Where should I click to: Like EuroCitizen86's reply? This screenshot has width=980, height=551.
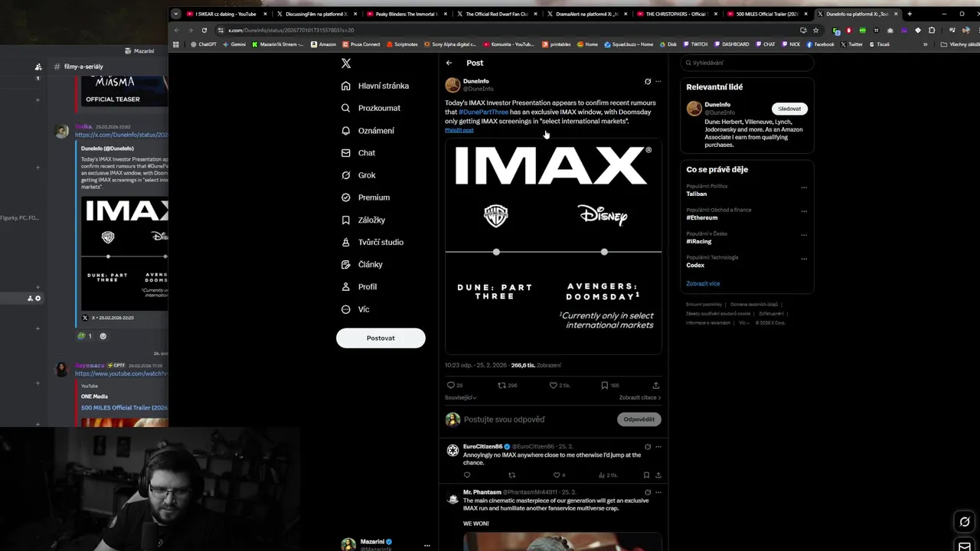pos(560,475)
